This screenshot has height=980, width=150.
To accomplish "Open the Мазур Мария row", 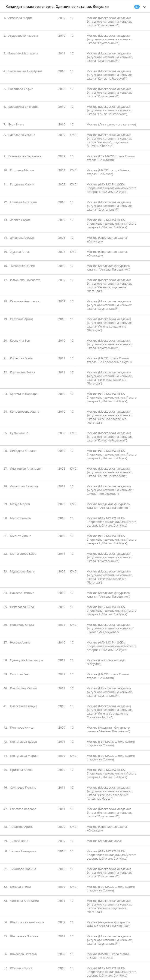I will point(20,504).
